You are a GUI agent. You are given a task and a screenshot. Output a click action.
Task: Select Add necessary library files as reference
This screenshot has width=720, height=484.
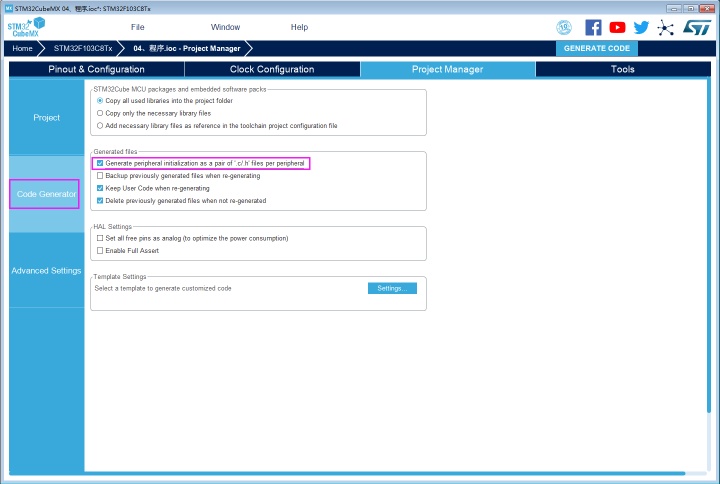[x=100, y=125]
